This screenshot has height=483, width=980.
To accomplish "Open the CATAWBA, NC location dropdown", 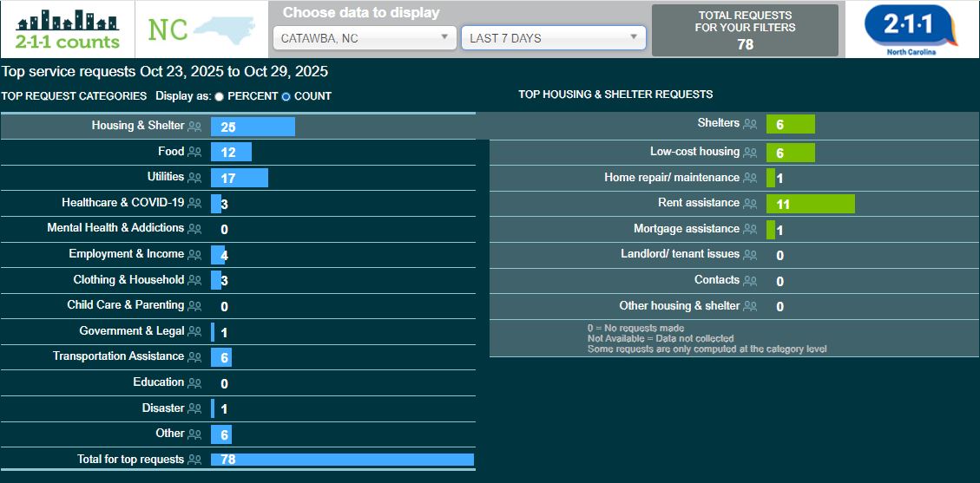I will click(365, 38).
